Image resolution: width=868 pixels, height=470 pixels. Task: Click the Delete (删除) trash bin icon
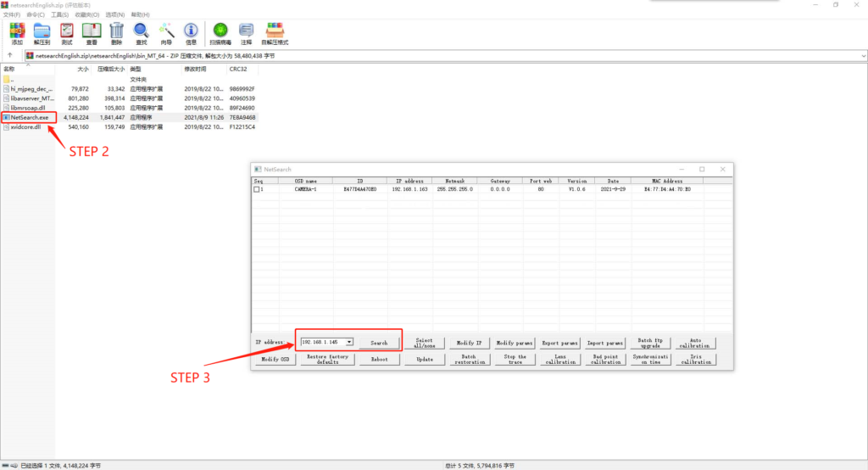[116, 33]
